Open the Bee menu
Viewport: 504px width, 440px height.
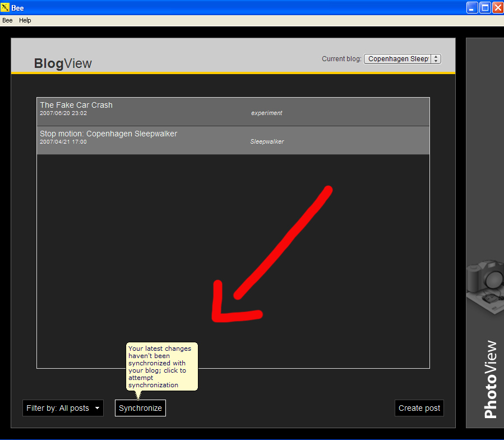point(7,20)
